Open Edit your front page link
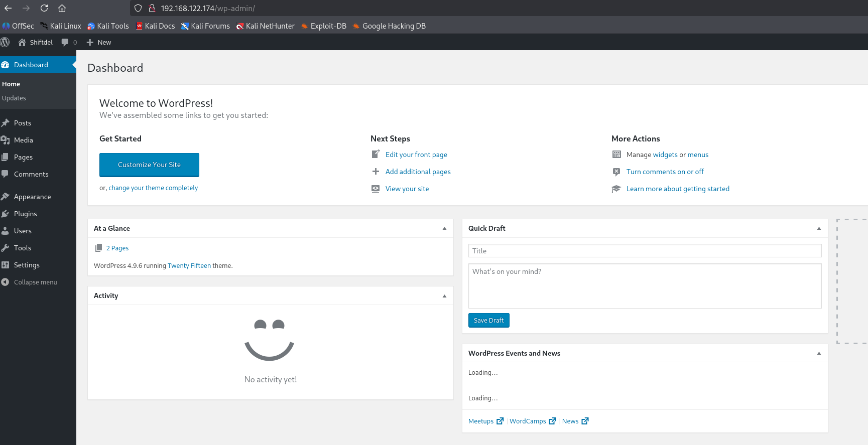This screenshot has height=445, width=868. 416,155
